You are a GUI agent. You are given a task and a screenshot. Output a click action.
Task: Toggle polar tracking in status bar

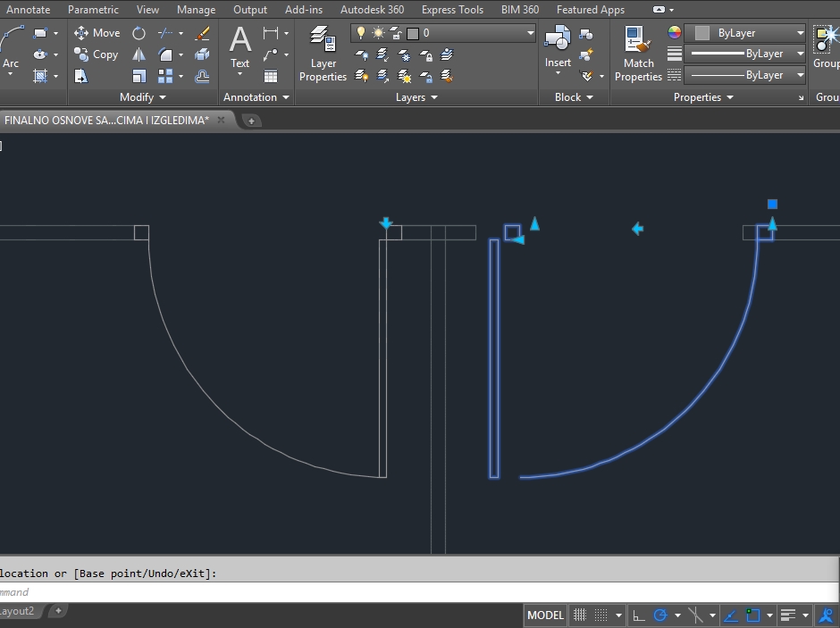[661, 615]
